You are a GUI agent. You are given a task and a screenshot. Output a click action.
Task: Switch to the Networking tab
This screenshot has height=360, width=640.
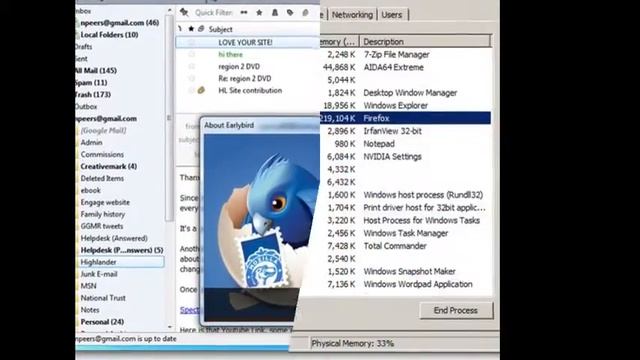pos(352,15)
